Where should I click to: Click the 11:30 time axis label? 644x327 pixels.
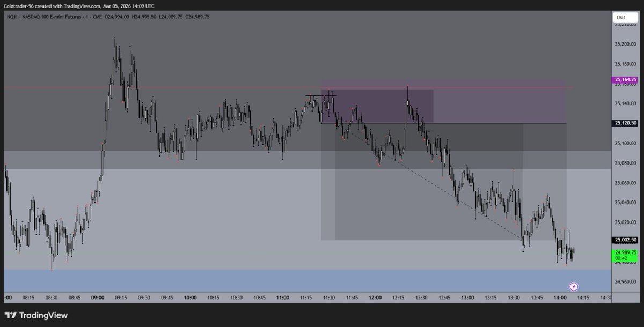coord(329,298)
